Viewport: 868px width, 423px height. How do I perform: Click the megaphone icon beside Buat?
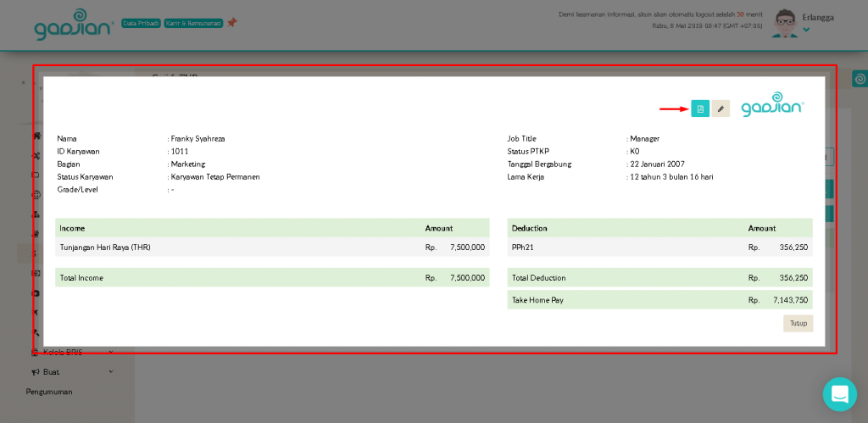35,372
